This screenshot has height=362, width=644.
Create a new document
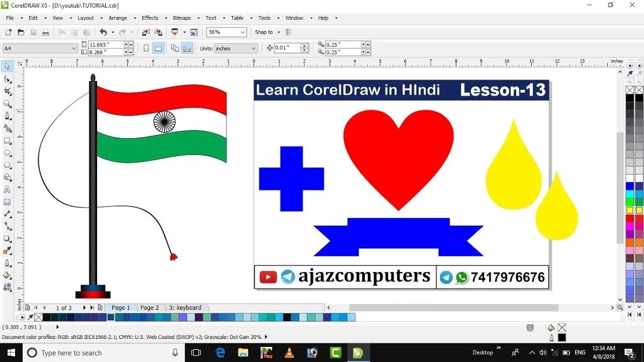[9, 32]
